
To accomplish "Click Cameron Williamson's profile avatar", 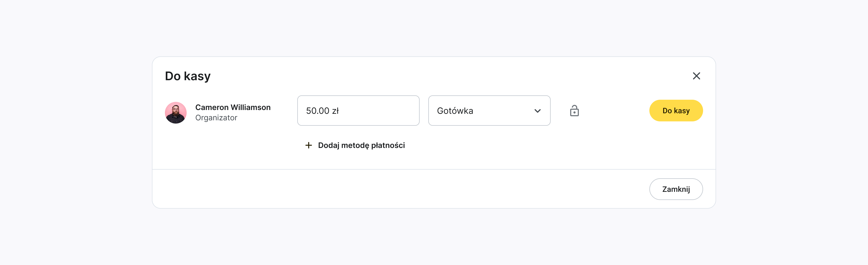I will [x=175, y=112].
